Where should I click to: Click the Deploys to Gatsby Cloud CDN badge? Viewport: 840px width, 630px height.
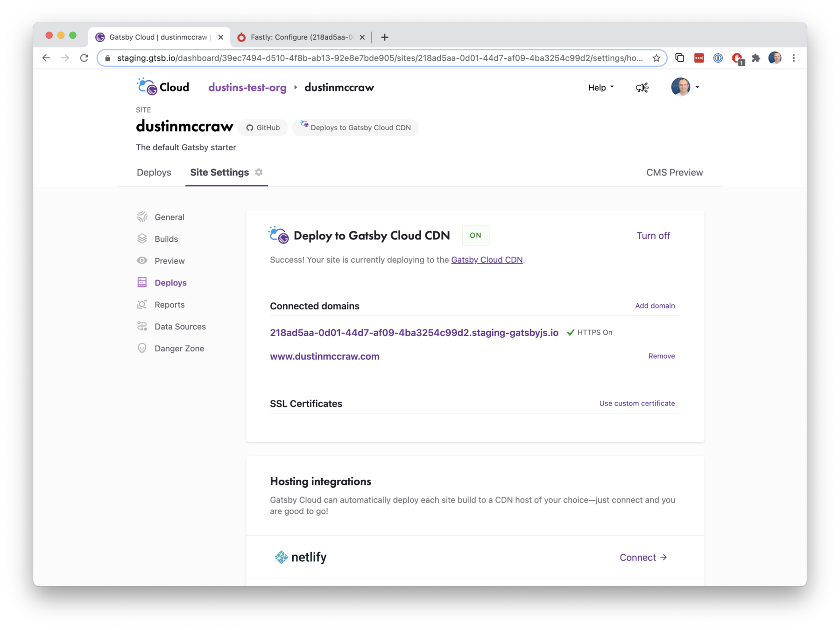click(x=355, y=127)
